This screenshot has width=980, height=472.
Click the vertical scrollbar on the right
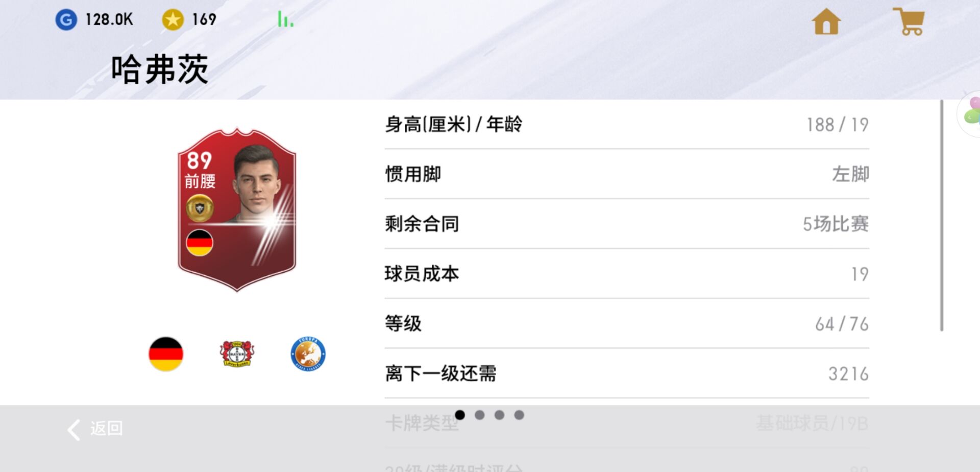coord(942,216)
